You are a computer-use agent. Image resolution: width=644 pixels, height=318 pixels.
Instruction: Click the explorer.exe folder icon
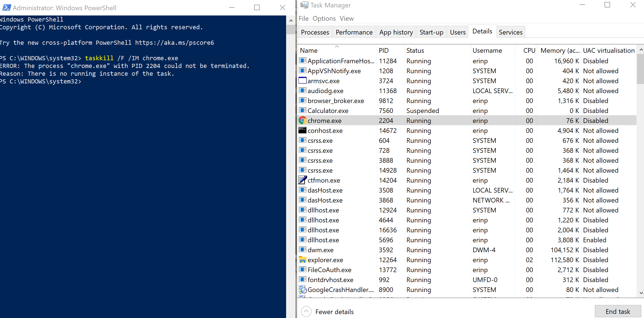click(x=303, y=260)
